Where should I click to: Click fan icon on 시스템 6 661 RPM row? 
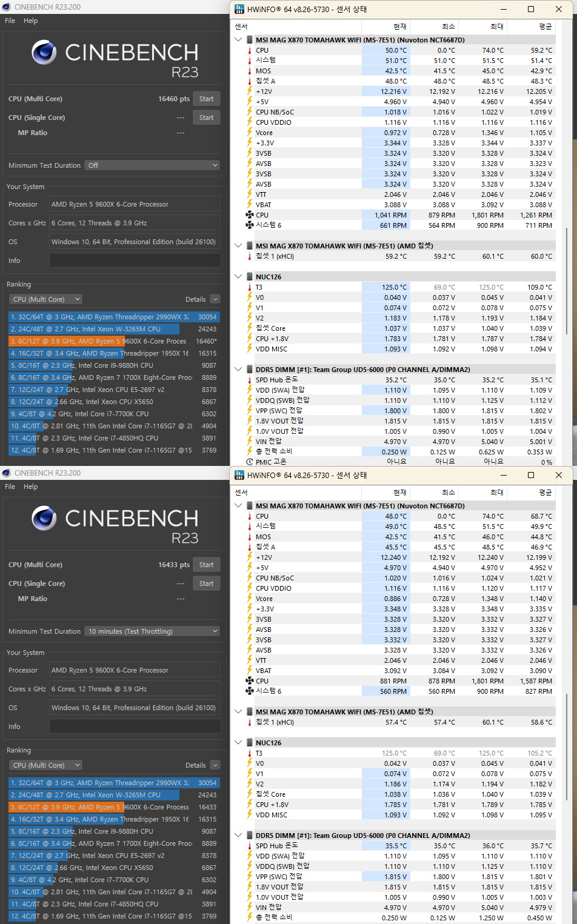point(249,225)
